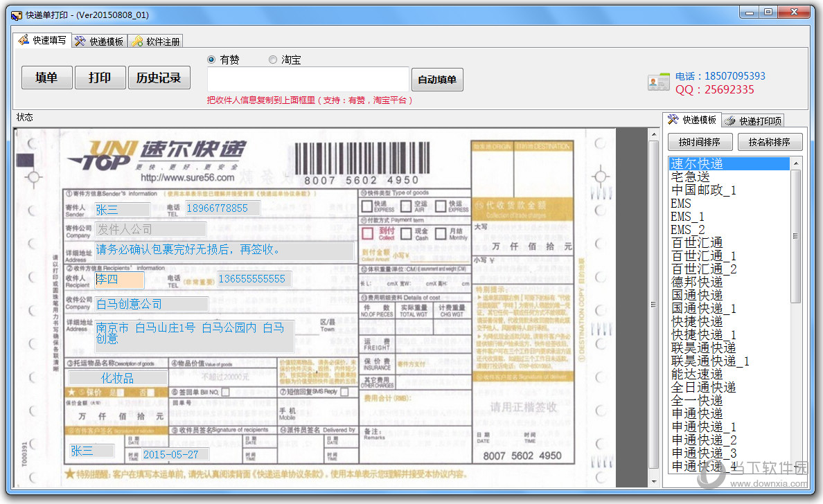Click waybill preview scroll-up arrow
Screen dimensions: 823x504
click(x=653, y=135)
